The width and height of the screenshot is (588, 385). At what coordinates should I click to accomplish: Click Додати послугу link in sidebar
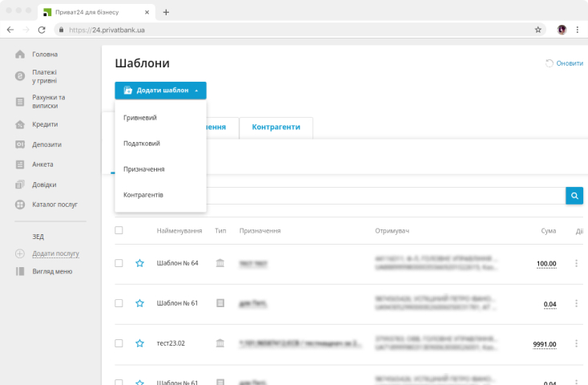55,253
